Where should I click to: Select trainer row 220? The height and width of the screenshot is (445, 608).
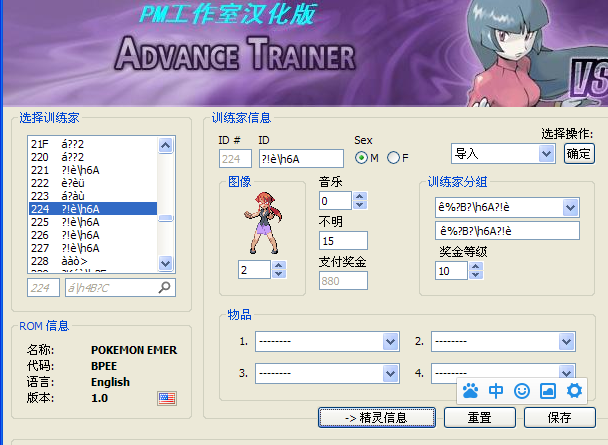[93, 157]
